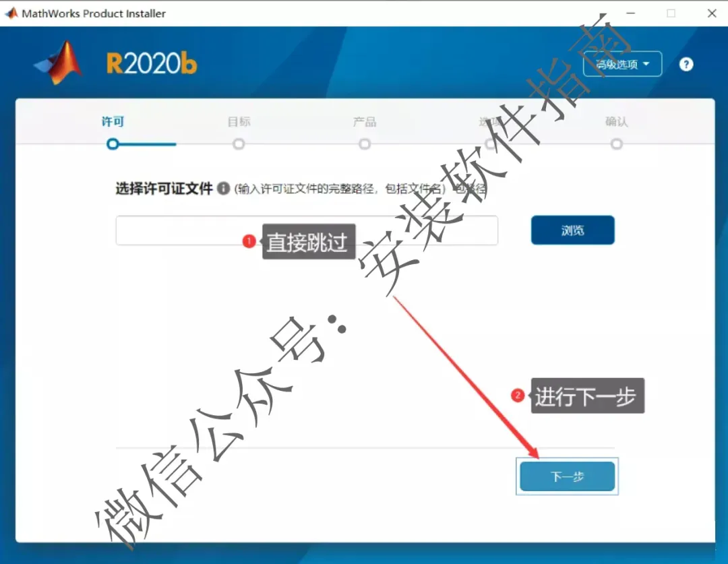Select the 产品 step tab

(x=365, y=121)
